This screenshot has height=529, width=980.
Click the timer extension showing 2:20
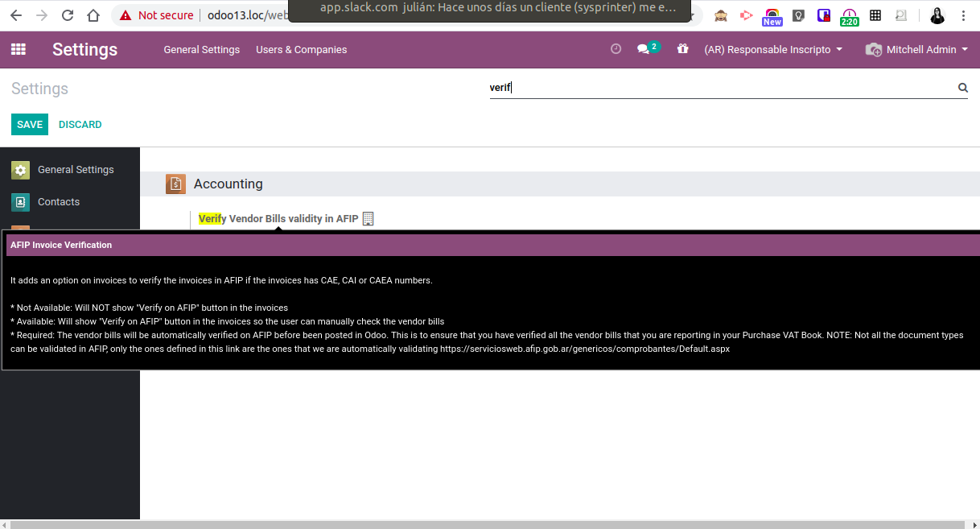850,17
